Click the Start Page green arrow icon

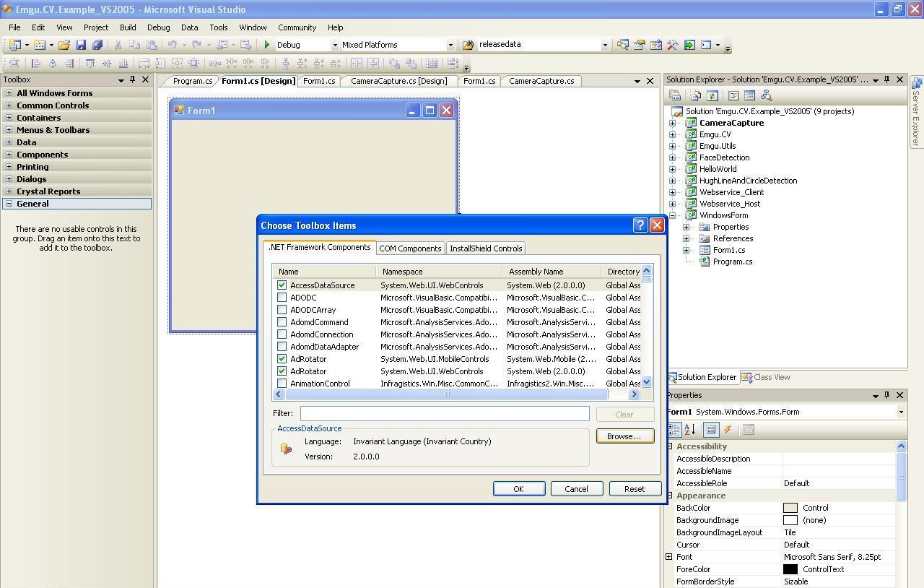pyautogui.click(x=689, y=45)
